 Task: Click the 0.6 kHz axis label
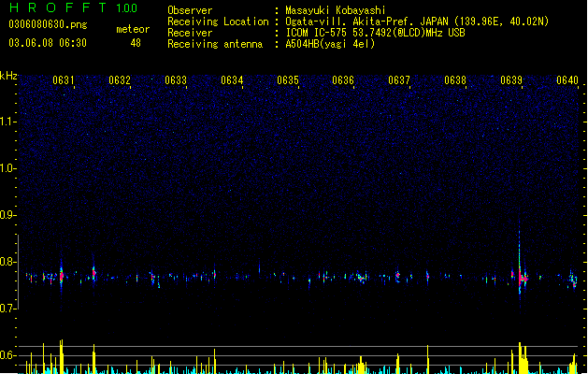tap(7, 355)
